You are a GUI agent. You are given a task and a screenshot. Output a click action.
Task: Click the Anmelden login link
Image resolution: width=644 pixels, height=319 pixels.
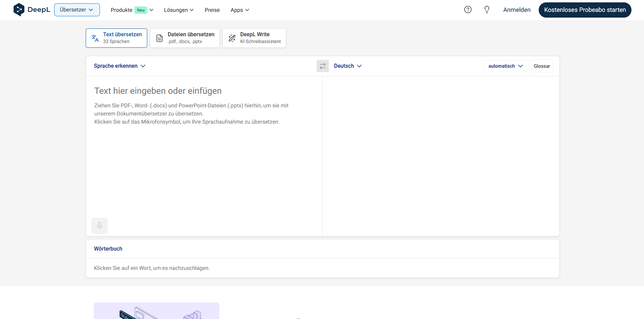[517, 10]
